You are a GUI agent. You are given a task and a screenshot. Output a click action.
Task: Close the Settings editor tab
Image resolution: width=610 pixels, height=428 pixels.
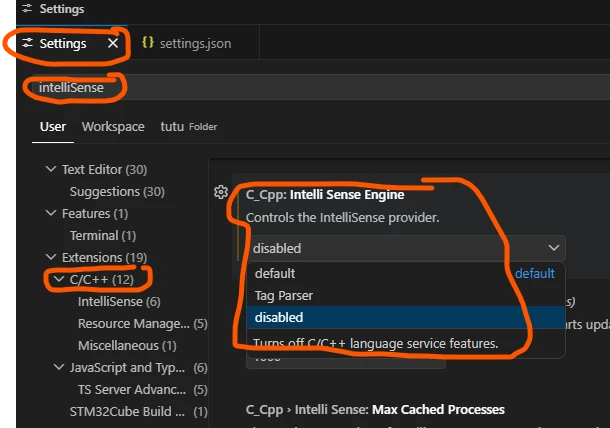click(x=113, y=43)
